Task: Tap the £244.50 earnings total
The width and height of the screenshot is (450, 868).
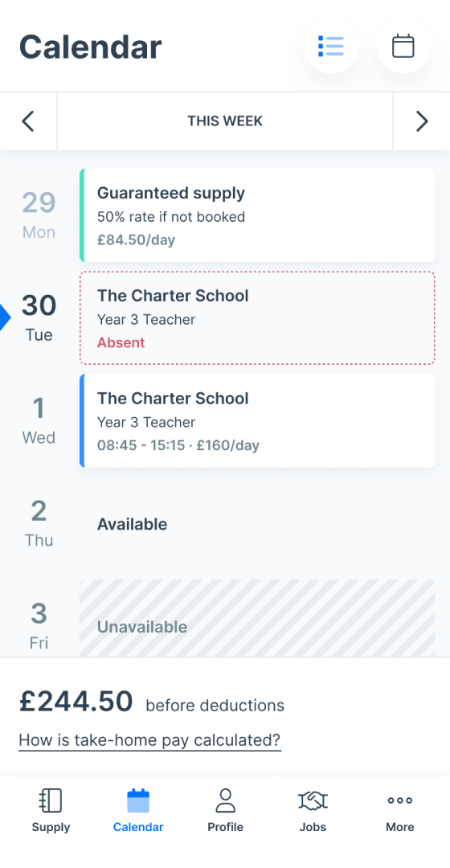Action: coord(76,701)
